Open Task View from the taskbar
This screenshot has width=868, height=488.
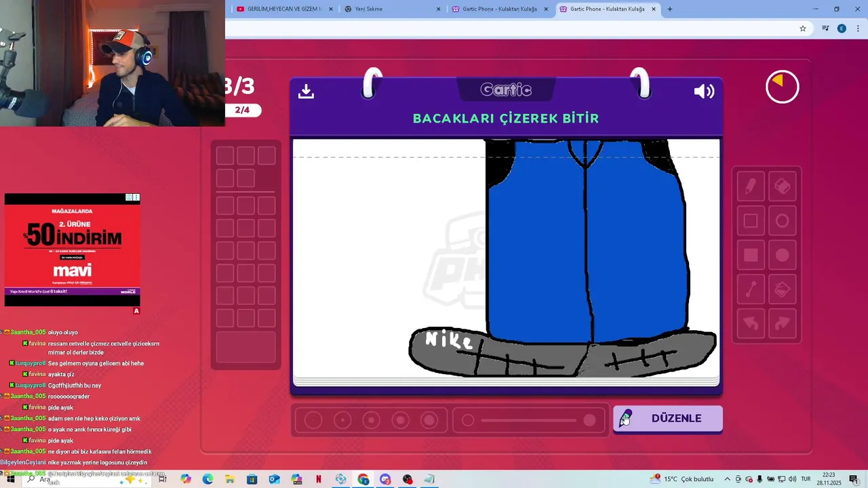[x=163, y=479]
